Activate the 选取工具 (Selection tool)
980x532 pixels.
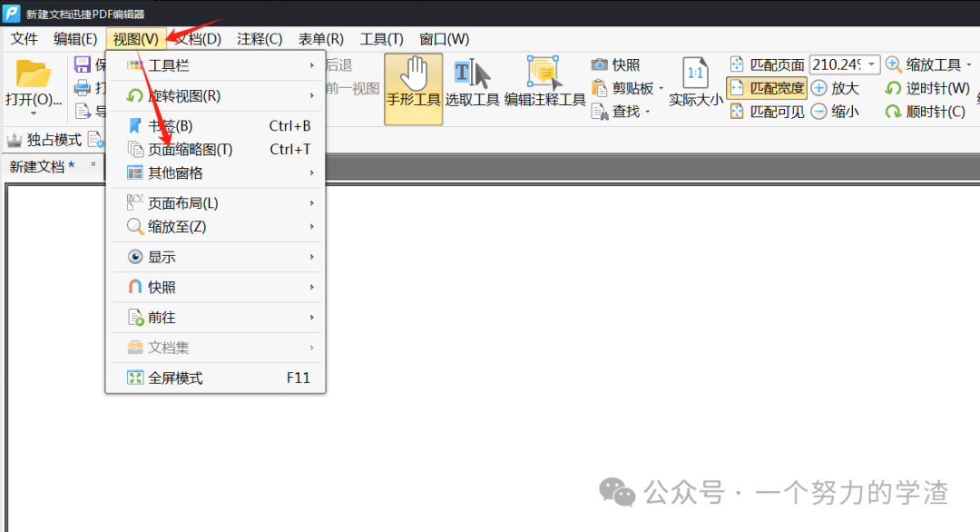[473, 86]
